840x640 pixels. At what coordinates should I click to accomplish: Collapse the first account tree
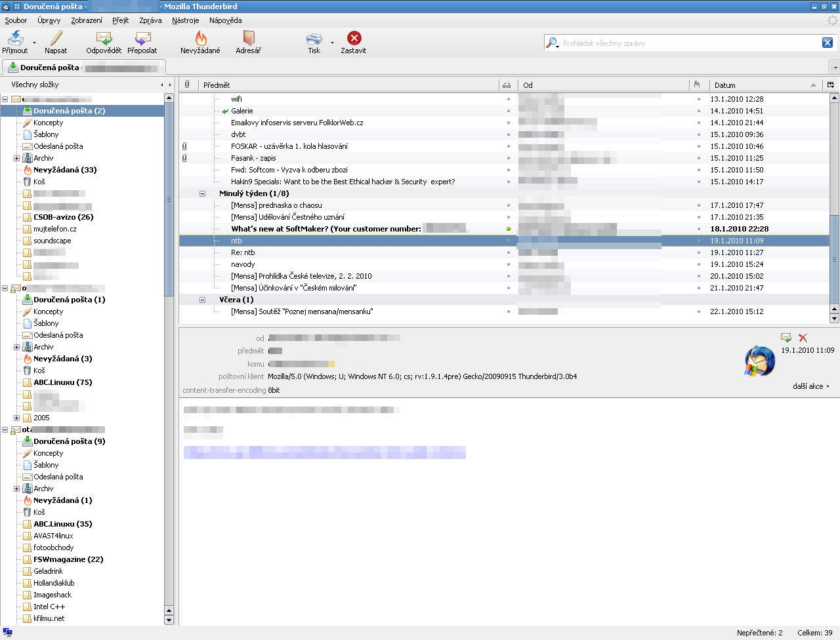[x=5, y=100]
